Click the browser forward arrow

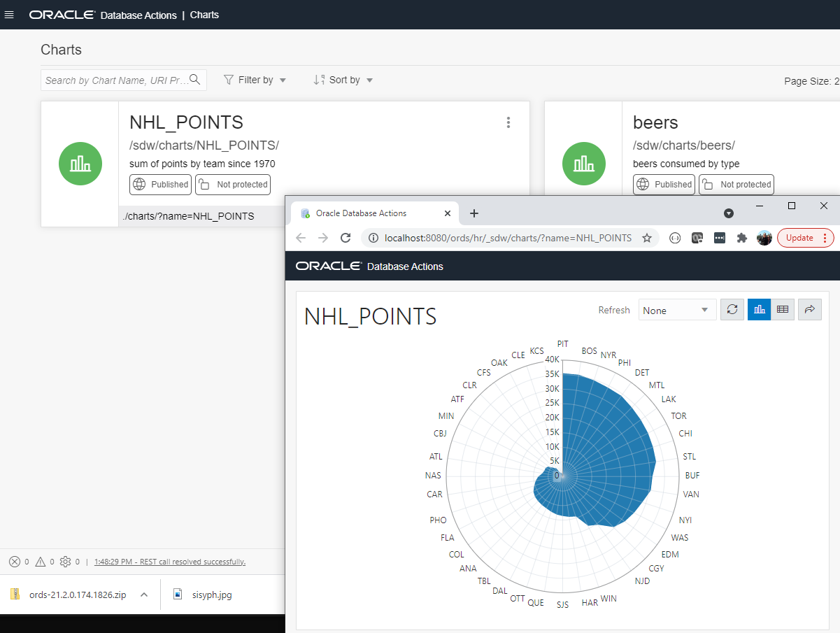323,238
